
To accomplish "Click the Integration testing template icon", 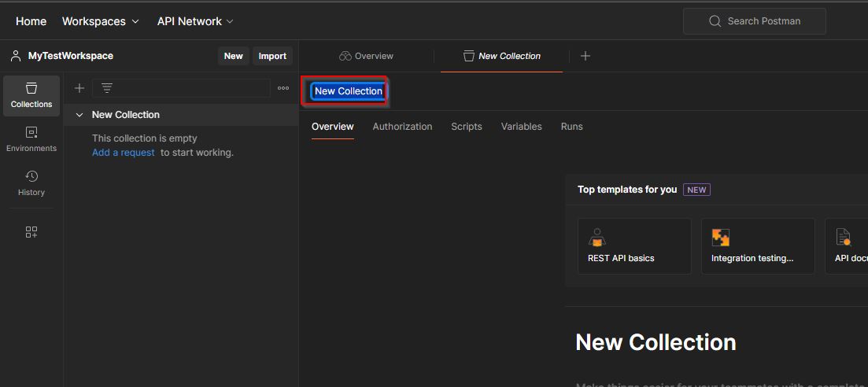I will point(720,238).
